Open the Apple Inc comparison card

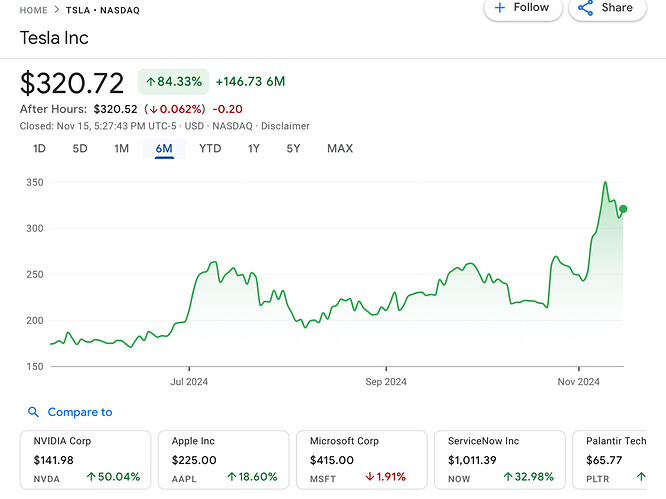223,460
